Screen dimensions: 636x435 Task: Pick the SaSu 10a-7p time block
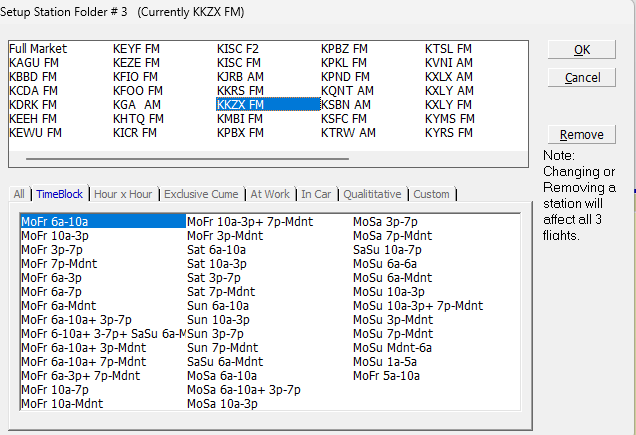pyautogui.click(x=387, y=250)
